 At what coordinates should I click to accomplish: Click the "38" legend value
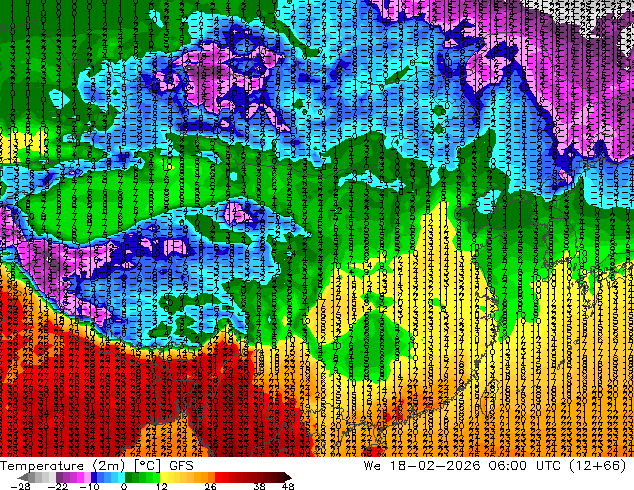click(260, 486)
